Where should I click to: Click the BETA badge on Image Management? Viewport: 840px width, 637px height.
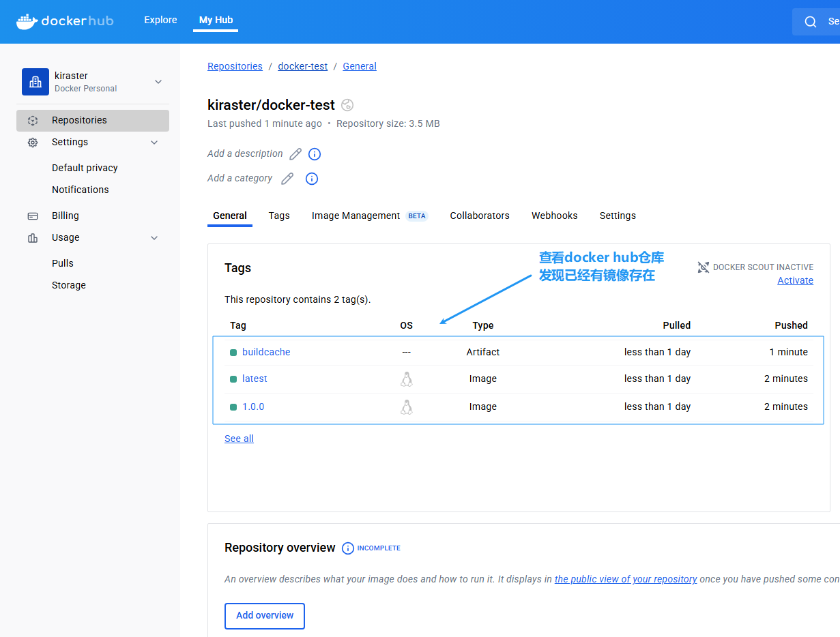[417, 216]
